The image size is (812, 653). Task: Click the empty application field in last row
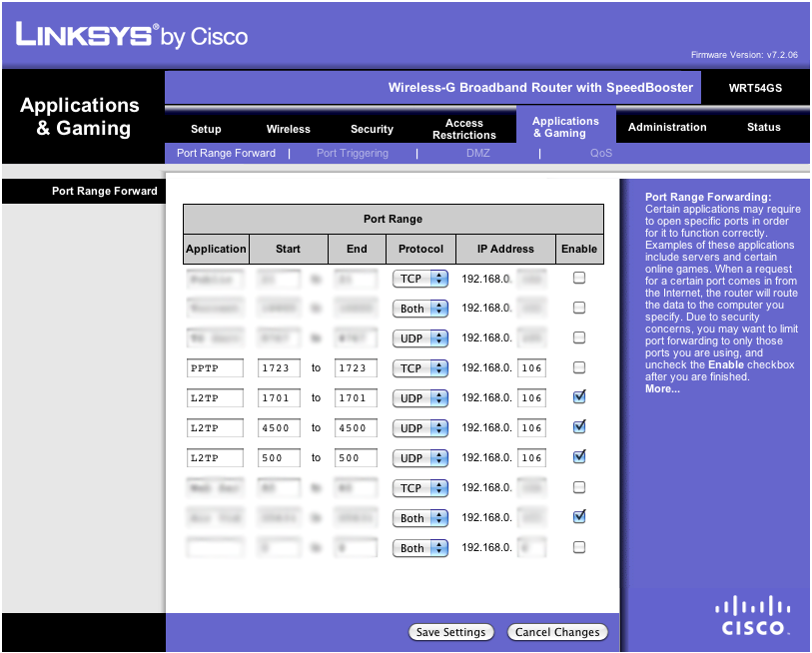click(x=215, y=548)
